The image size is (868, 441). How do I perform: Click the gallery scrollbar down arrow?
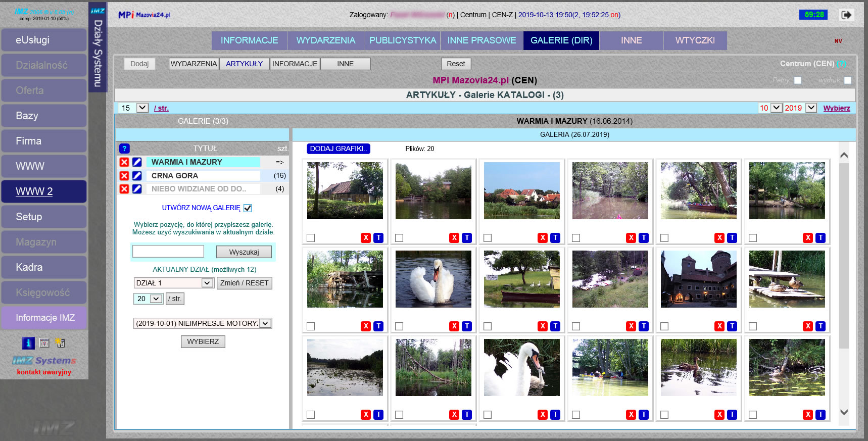[844, 412]
